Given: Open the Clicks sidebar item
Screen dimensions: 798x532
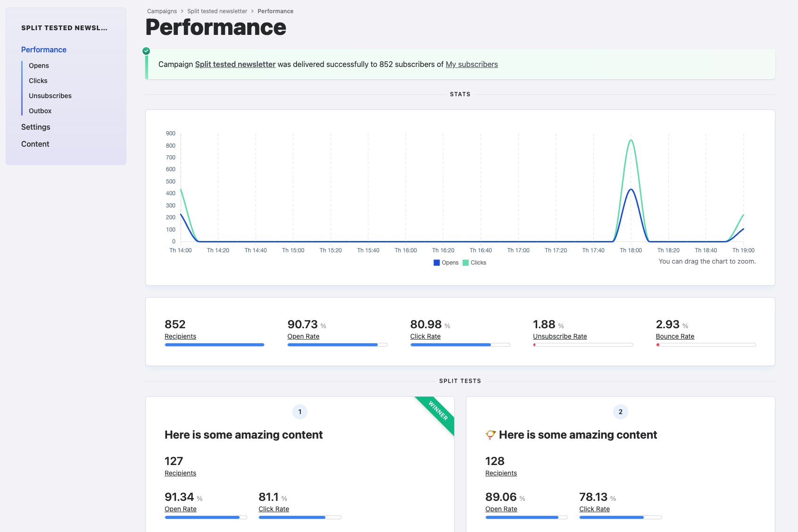Looking at the screenshot, I should [38, 81].
